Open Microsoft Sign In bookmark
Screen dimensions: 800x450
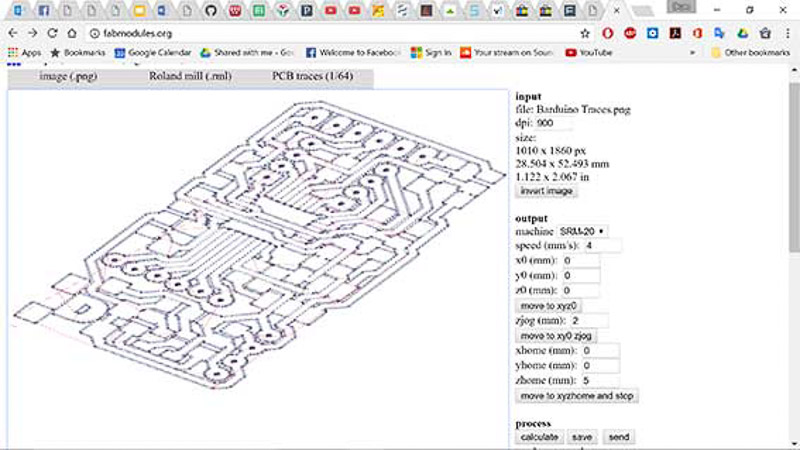coord(431,53)
